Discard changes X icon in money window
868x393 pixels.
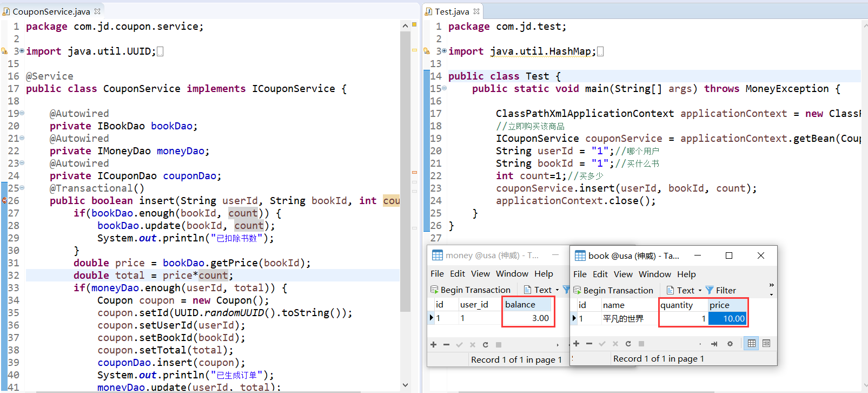(472, 345)
